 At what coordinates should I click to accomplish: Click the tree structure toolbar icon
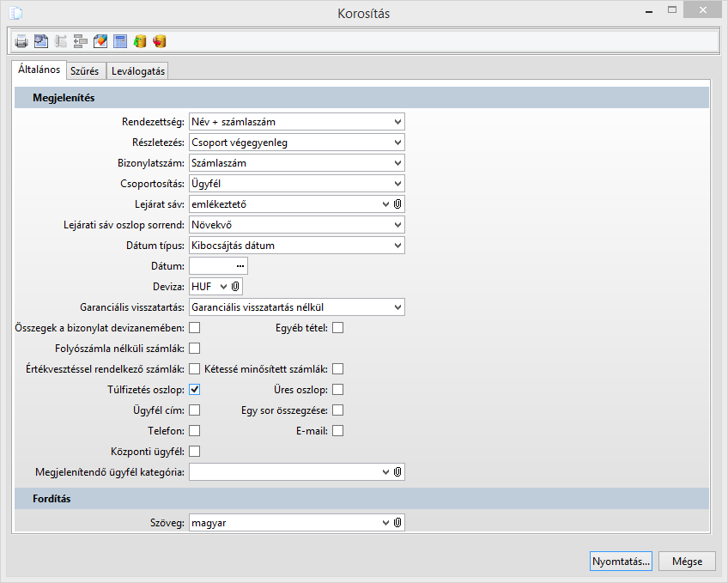tap(61, 40)
